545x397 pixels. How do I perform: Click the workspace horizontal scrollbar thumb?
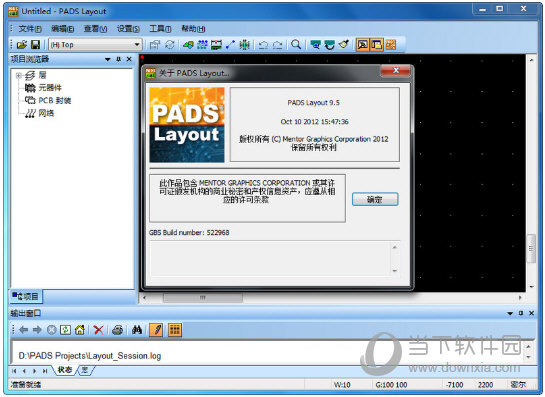click(203, 298)
